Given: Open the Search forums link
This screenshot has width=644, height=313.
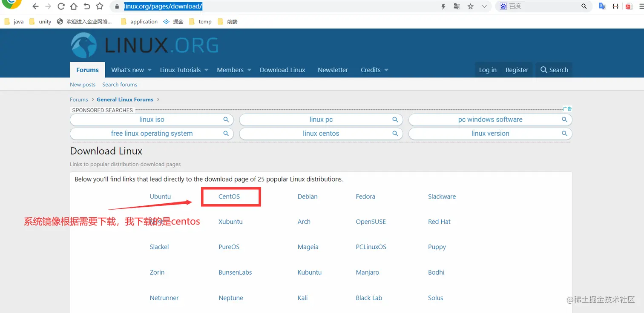Looking at the screenshot, I should click(120, 85).
